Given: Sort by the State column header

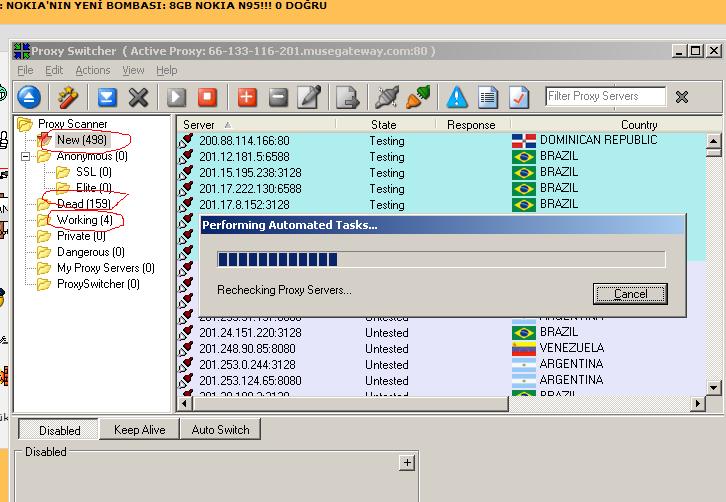Looking at the screenshot, I should (x=385, y=125).
